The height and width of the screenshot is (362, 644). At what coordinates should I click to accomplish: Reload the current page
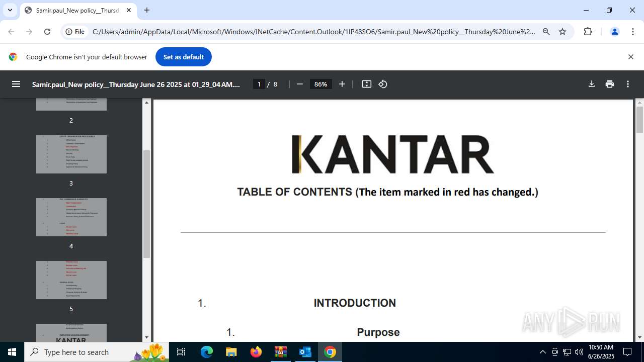click(47, 32)
